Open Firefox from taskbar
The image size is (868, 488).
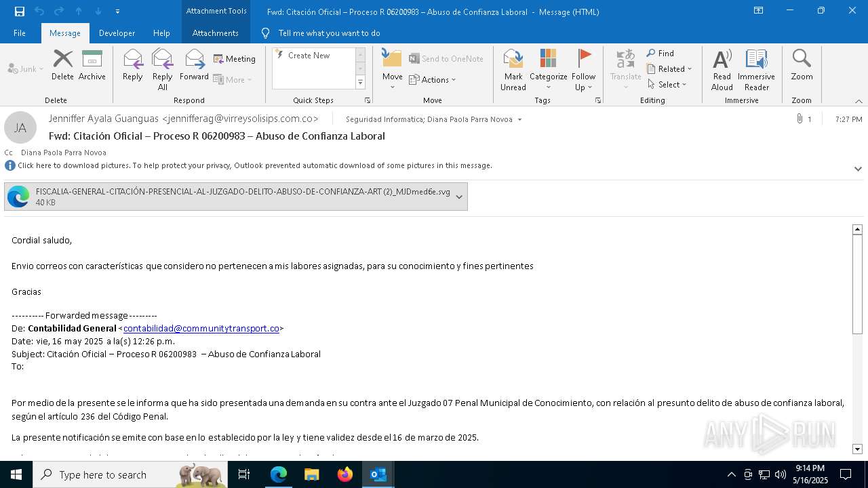[x=345, y=474]
